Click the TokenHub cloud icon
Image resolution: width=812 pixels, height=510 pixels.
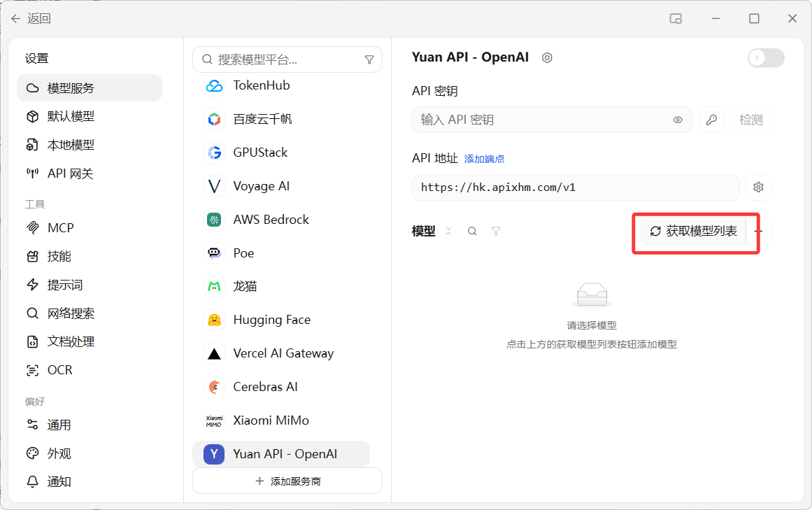coord(214,86)
